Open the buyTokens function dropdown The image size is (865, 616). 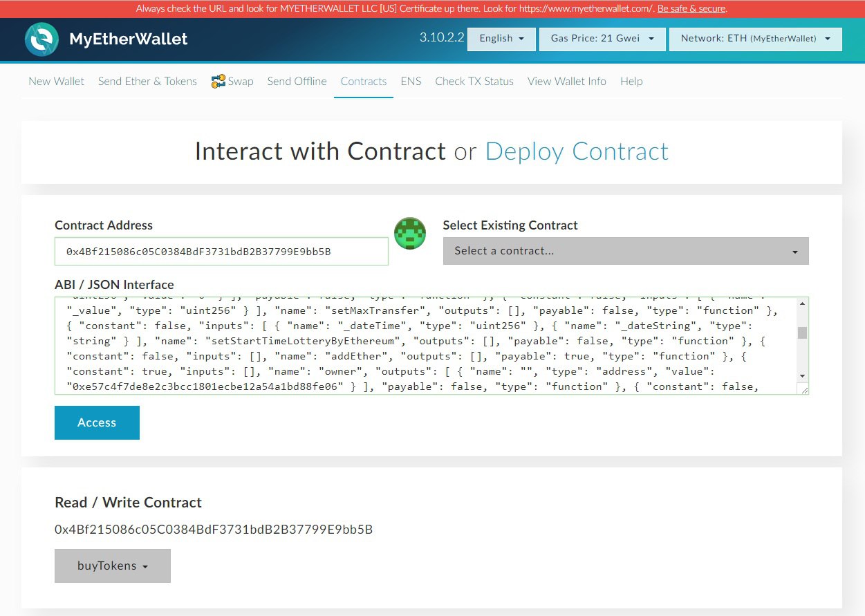(x=113, y=566)
